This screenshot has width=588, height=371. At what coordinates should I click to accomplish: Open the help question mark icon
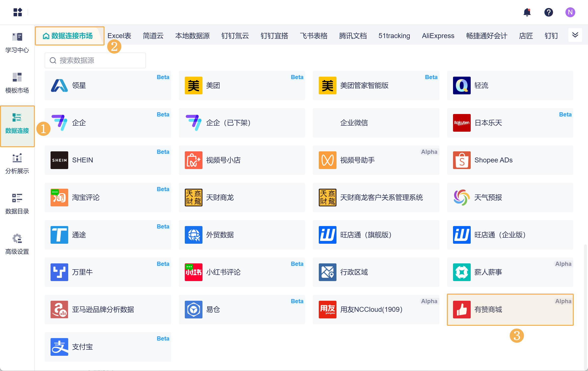click(548, 12)
